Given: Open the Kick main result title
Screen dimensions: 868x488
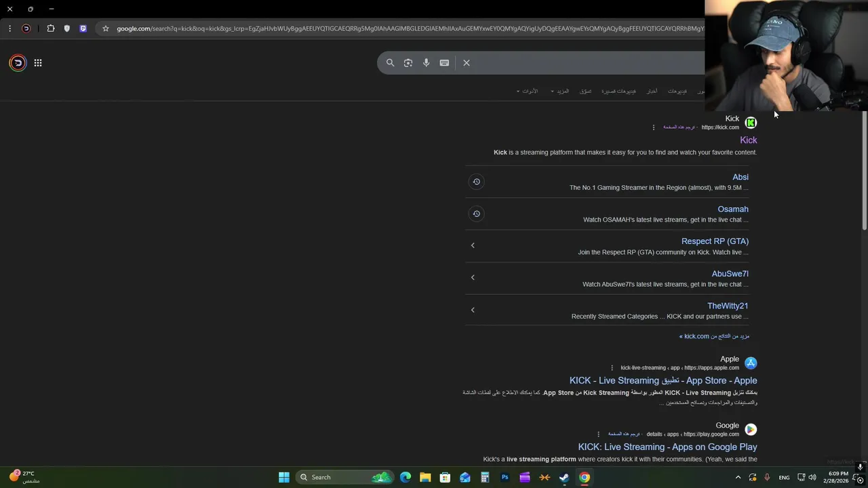Looking at the screenshot, I should pos(749,140).
